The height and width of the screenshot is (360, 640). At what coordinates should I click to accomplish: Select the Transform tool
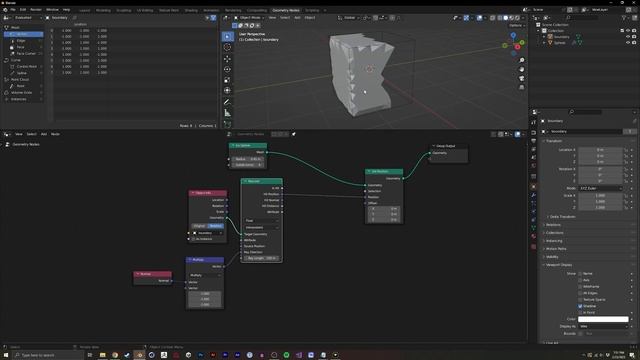point(227,91)
